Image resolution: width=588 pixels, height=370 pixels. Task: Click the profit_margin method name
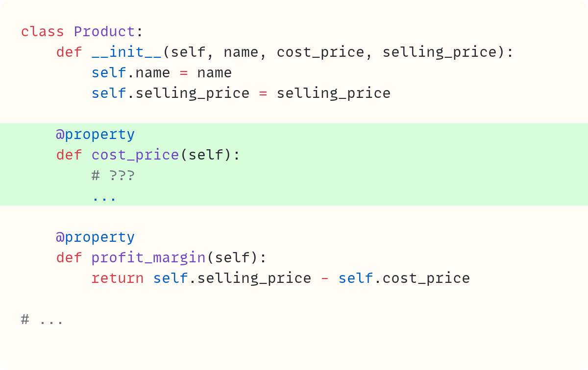coord(148,258)
